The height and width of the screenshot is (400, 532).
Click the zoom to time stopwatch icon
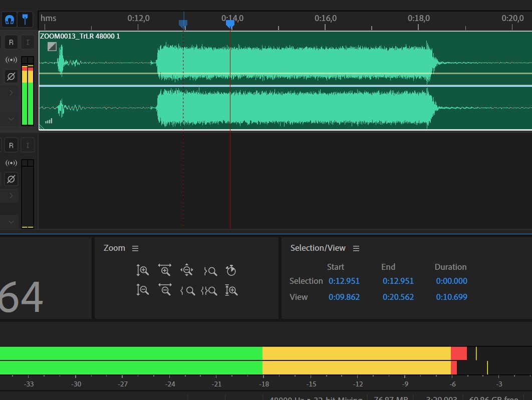coord(230,270)
